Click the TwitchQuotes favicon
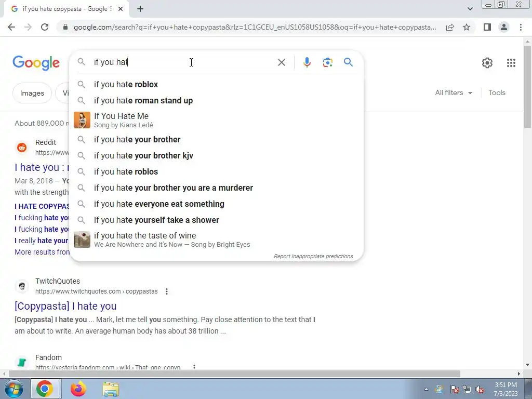The width and height of the screenshot is (532, 399). point(22,286)
